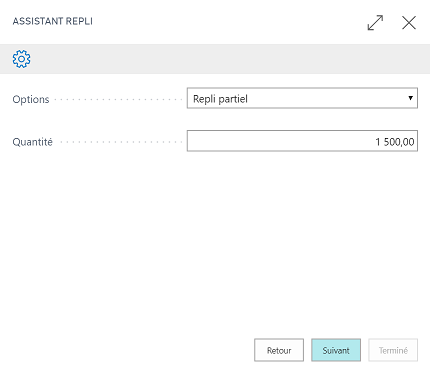Click the Terminé button
Image resolution: width=430 pixels, height=374 pixels.
[393, 350]
